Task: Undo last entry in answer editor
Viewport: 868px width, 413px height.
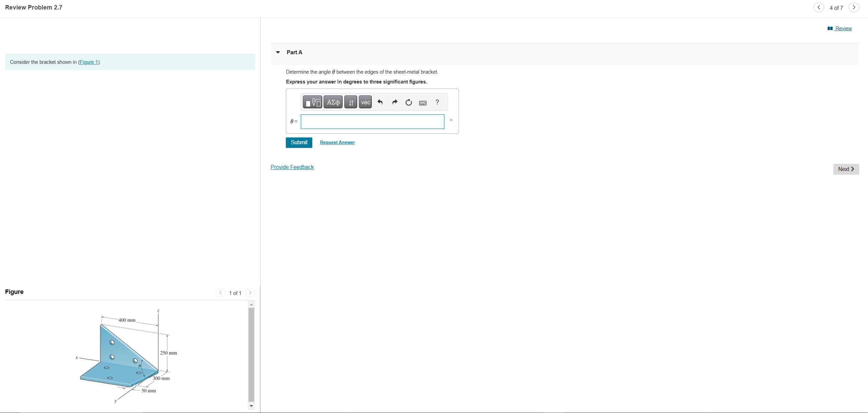Action: pos(380,102)
